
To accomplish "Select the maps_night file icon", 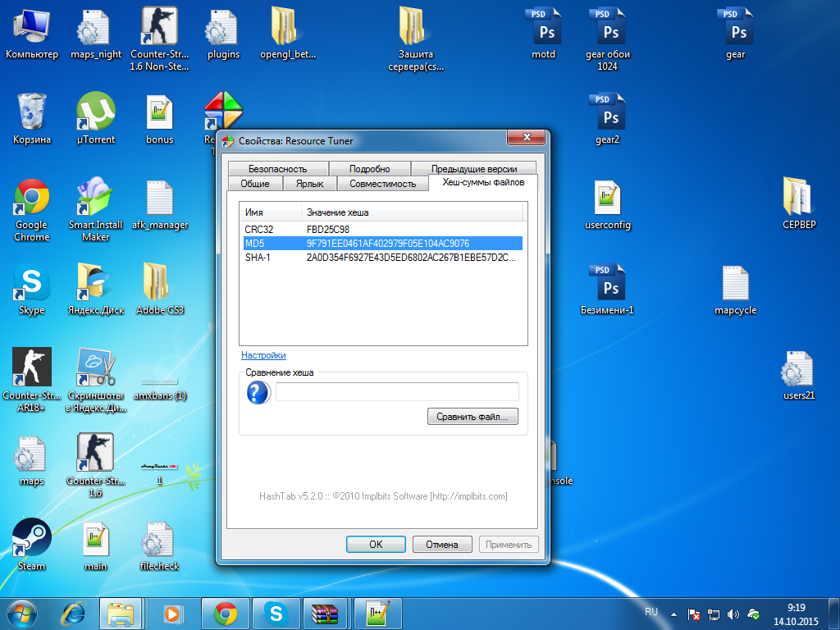I will click(96, 33).
